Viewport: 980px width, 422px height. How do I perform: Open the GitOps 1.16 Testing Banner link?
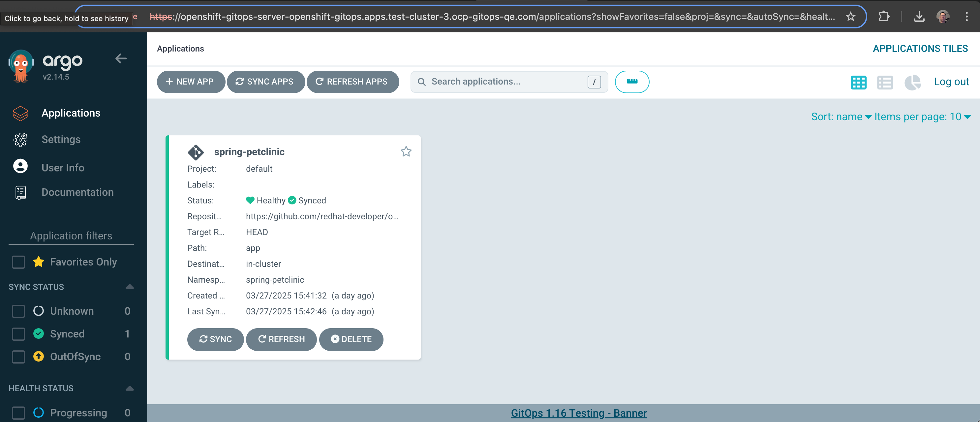(x=579, y=413)
